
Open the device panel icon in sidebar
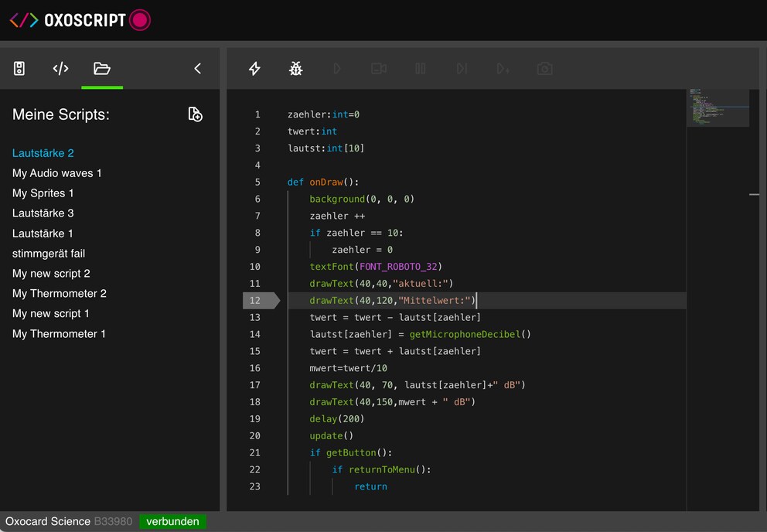[x=19, y=69]
